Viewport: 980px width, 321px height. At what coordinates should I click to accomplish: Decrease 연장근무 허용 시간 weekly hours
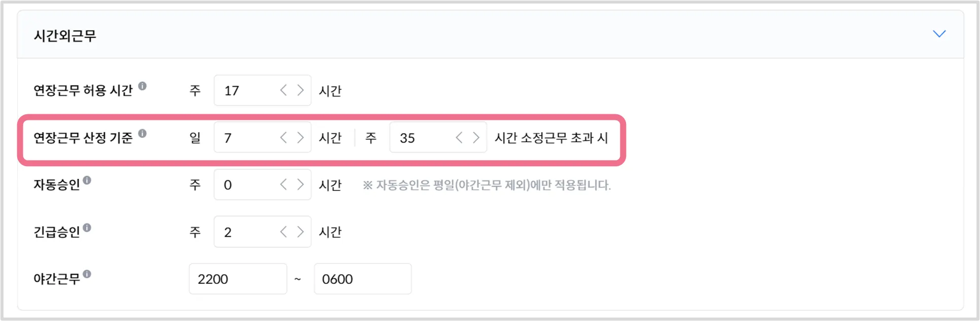[x=284, y=90]
